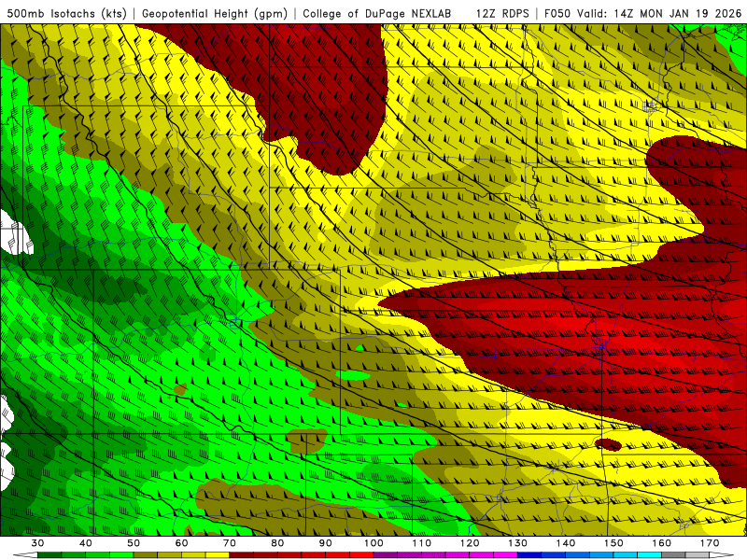Click the bright red swatch just below 100

(361, 554)
